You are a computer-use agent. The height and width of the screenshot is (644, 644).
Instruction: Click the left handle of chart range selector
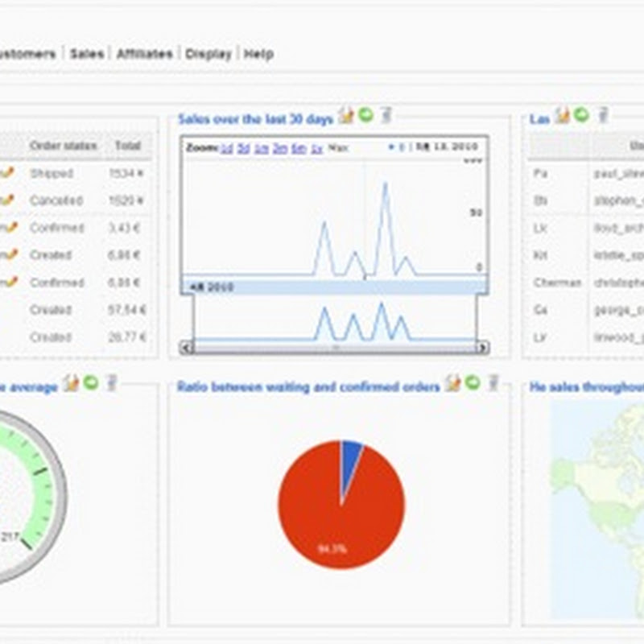pyautogui.click(x=193, y=318)
